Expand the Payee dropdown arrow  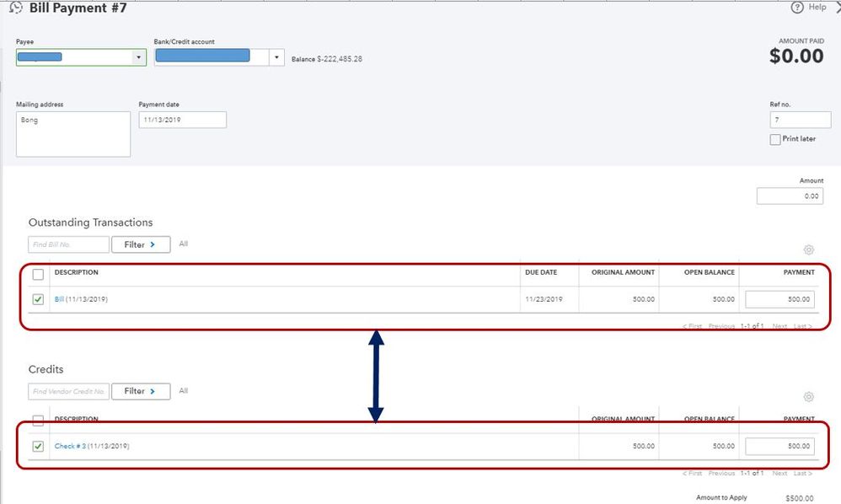[138, 56]
